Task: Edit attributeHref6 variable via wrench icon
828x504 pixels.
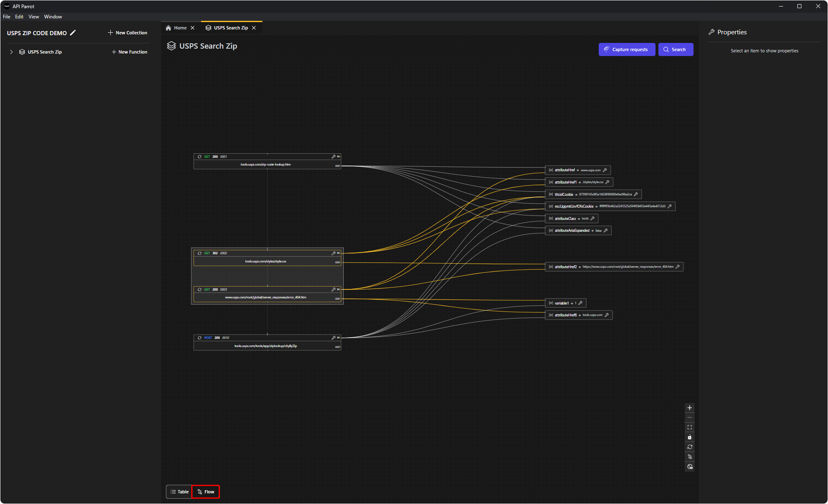Action: [607, 315]
